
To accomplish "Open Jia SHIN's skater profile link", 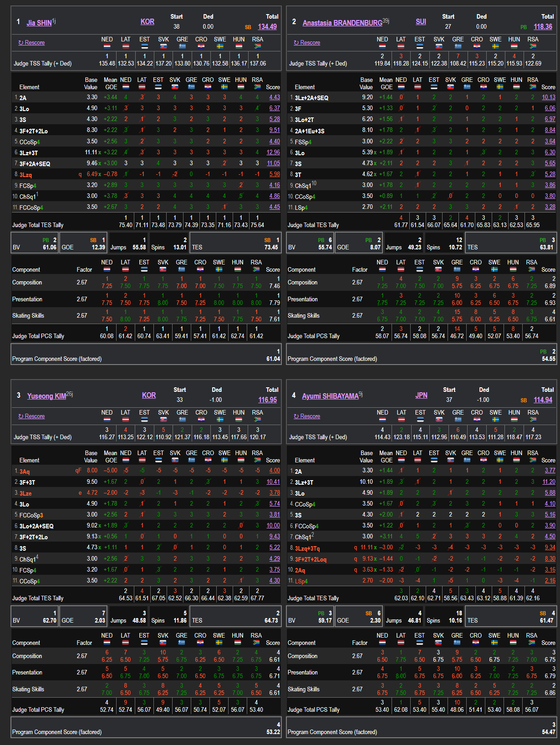I will click(x=39, y=23).
